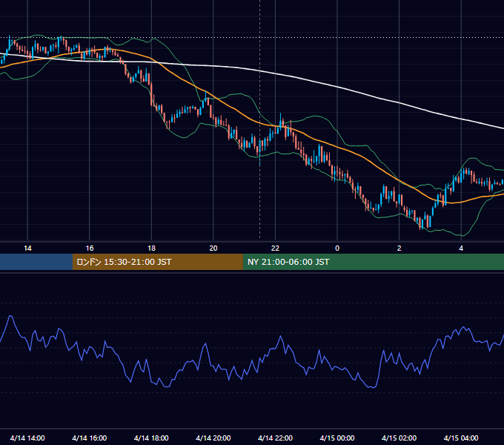This screenshot has width=504, height=445.
Task: Click the '22' hour label on chart axis
Action: point(275,248)
